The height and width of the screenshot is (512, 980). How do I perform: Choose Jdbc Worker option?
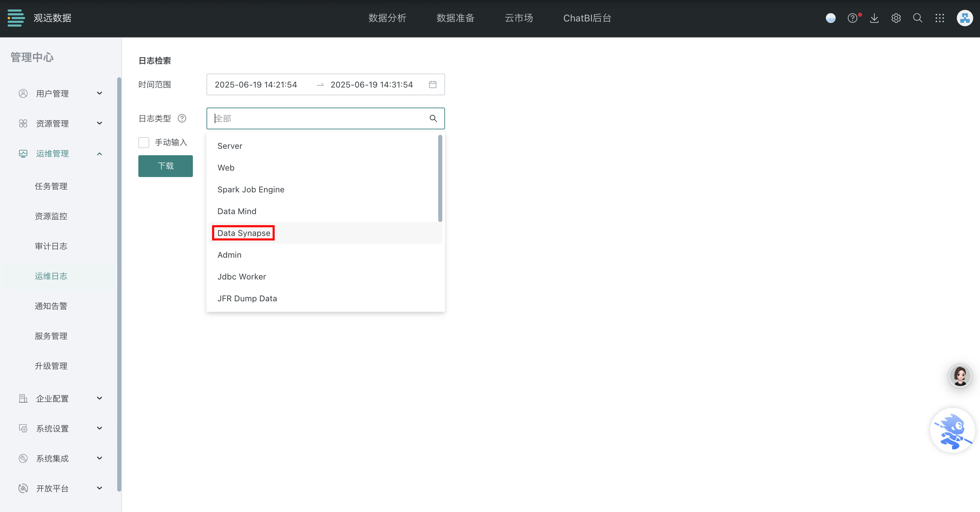pyautogui.click(x=325, y=276)
